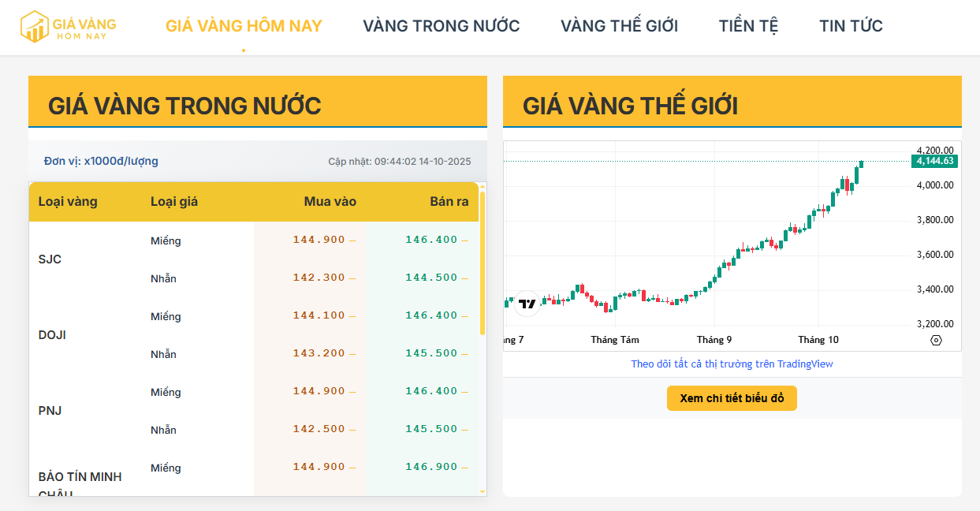
Task: Select the Tiền Tệ menu item
Action: pos(748,26)
